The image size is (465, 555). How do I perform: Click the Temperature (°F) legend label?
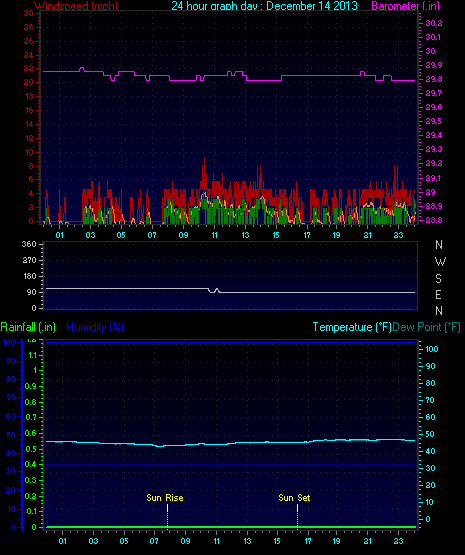(x=352, y=327)
